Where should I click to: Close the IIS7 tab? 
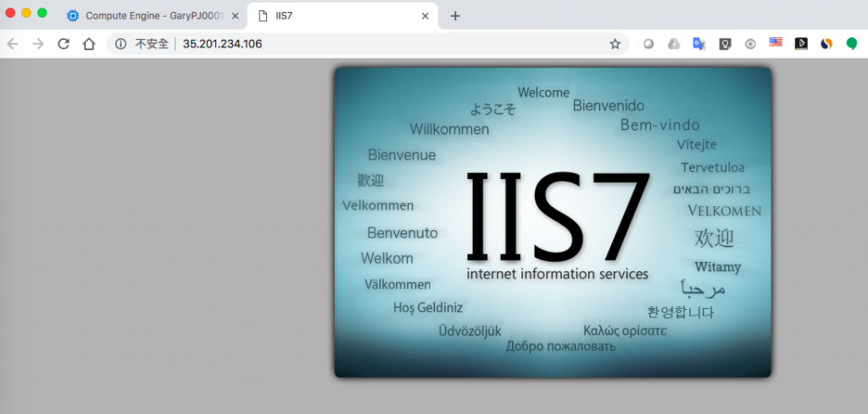[x=426, y=16]
